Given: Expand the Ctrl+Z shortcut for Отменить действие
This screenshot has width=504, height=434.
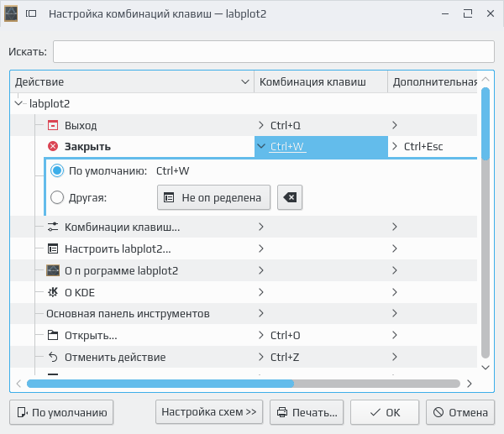Looking at the screenshot, I should 260,357.
